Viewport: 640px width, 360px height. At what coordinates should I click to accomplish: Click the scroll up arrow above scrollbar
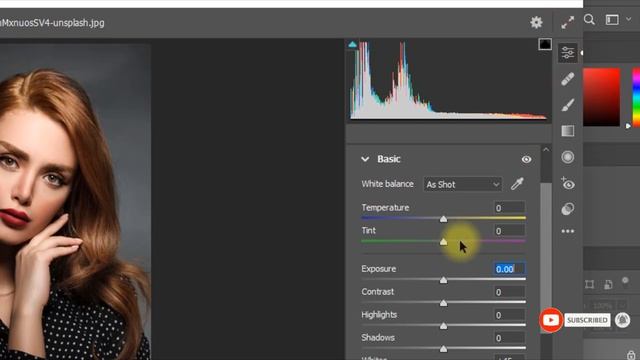[546, 150]
